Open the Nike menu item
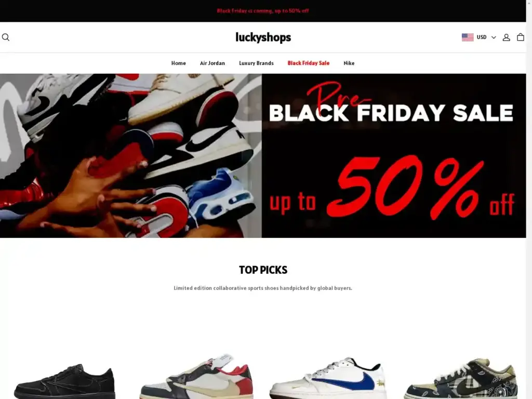The height and width of the screenshot is (399, 532). tap(349, 63)
